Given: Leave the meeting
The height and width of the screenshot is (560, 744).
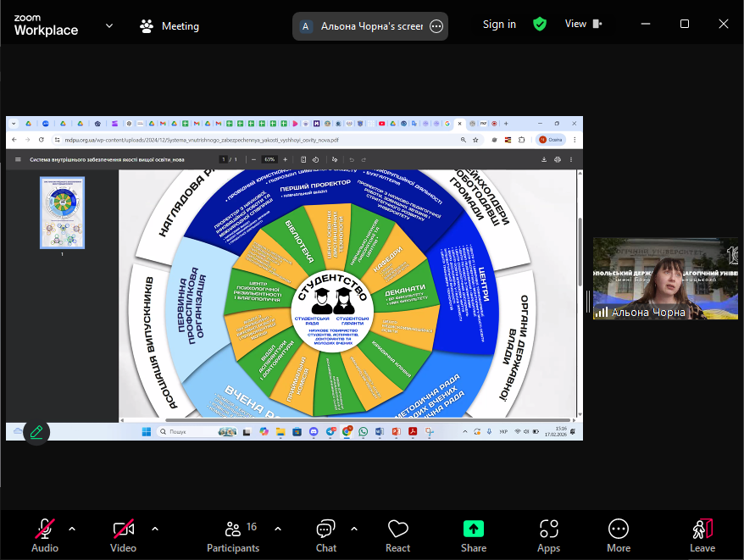Looking at the screenshot, I should [x=702, y=535].
